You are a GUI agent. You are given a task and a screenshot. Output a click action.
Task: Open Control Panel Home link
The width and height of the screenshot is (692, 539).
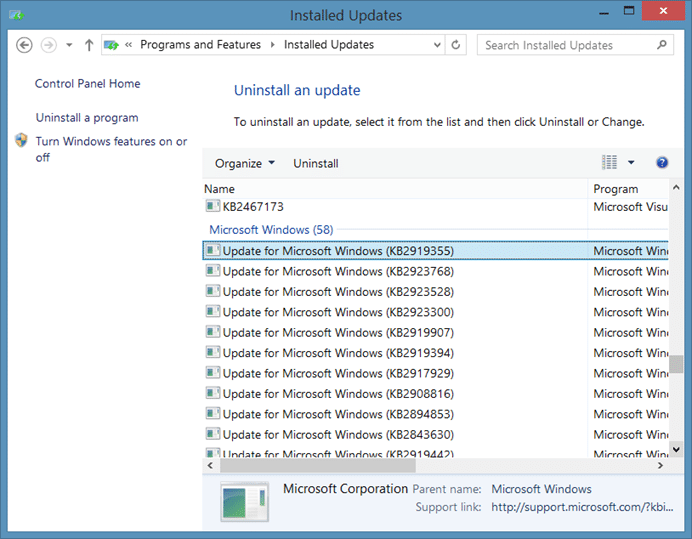click(x=87, y=83)
